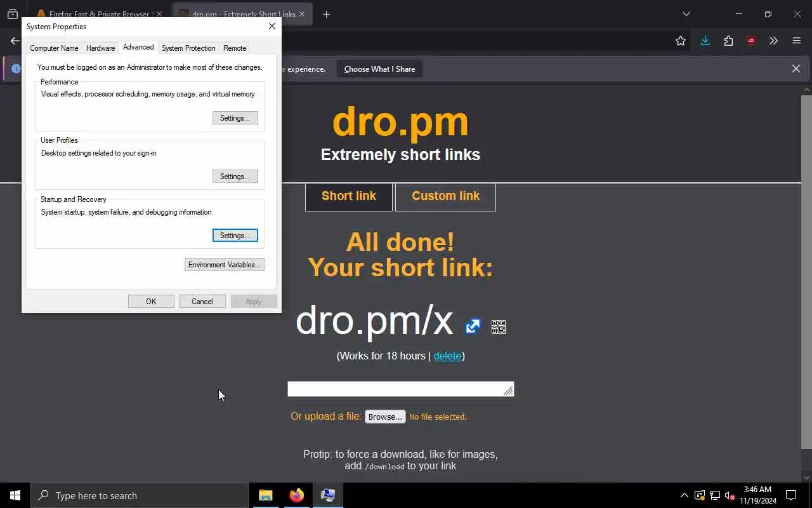Viewport: 812px width, 508px height.
Task: Click the link text input field
Action: click(x=400, y=389)
